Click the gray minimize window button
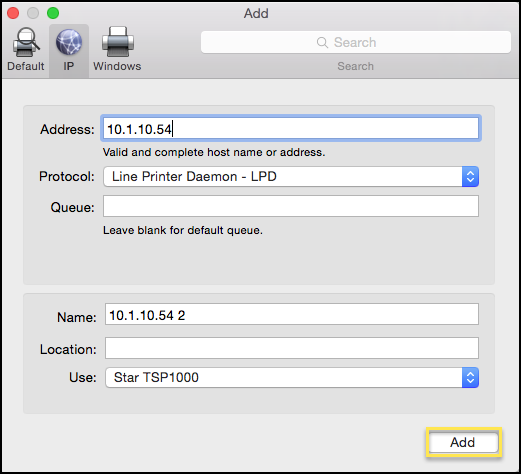 coord(33,13)
